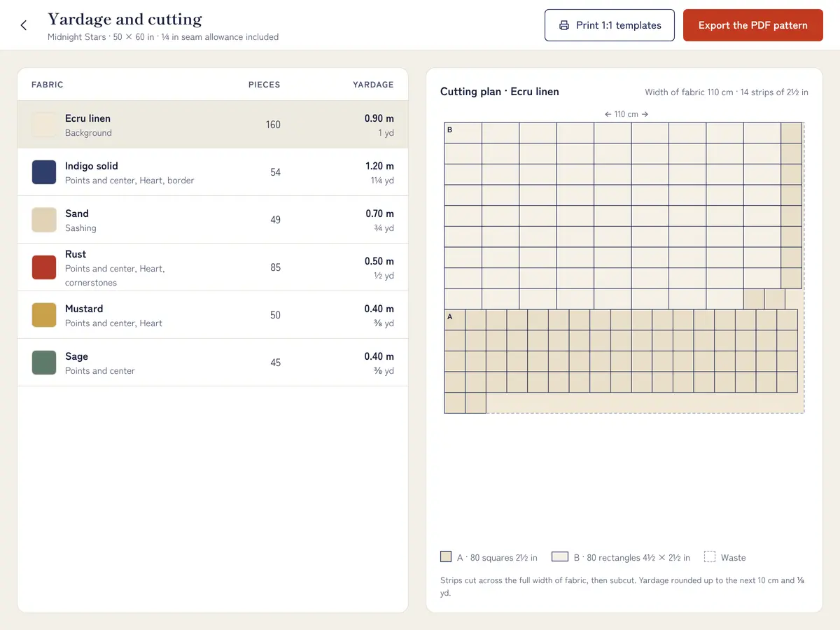Click the Ecru linen color swatch
This screenshot has height=630, width=840.
(x=44, y=125)
